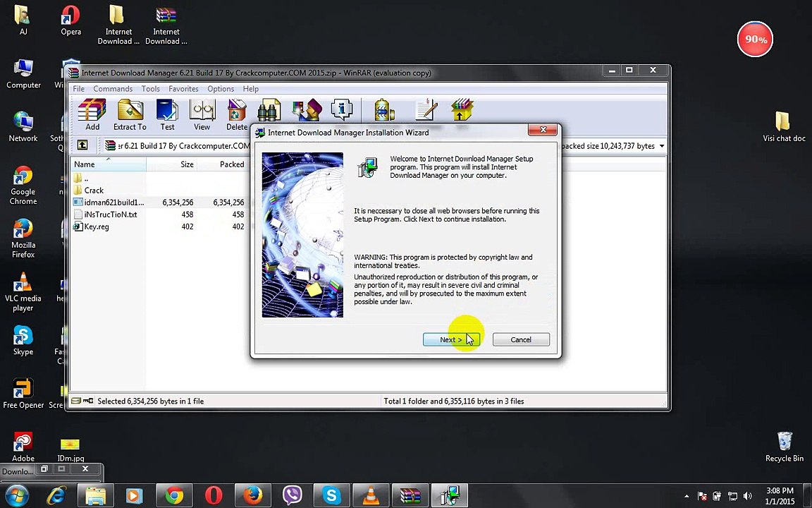Select the Free Opener desktop shortcut
812x508 pixels.
23,394
